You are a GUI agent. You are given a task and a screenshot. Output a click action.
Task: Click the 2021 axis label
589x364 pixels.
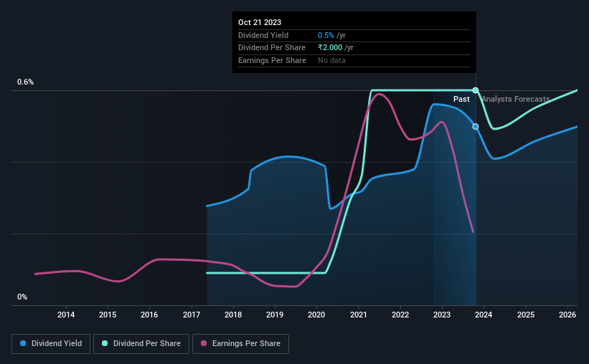tap(359, 315)
